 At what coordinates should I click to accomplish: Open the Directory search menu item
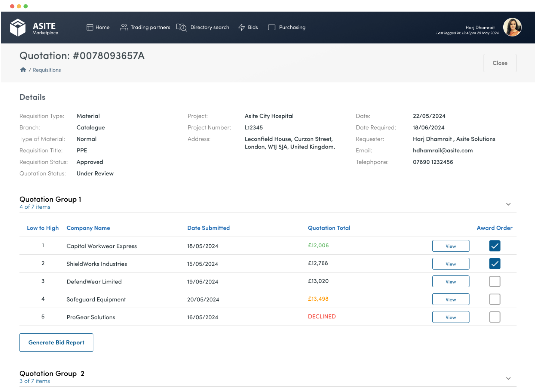(x=210, y=27)
